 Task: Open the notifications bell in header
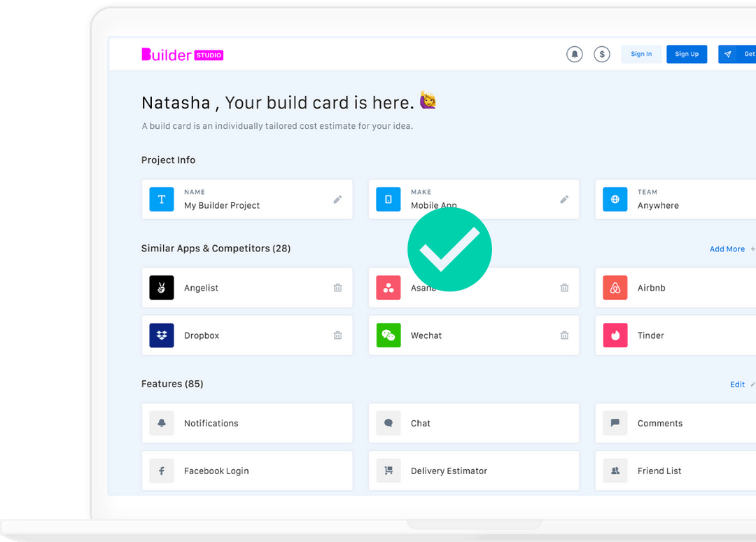point(574,54)
